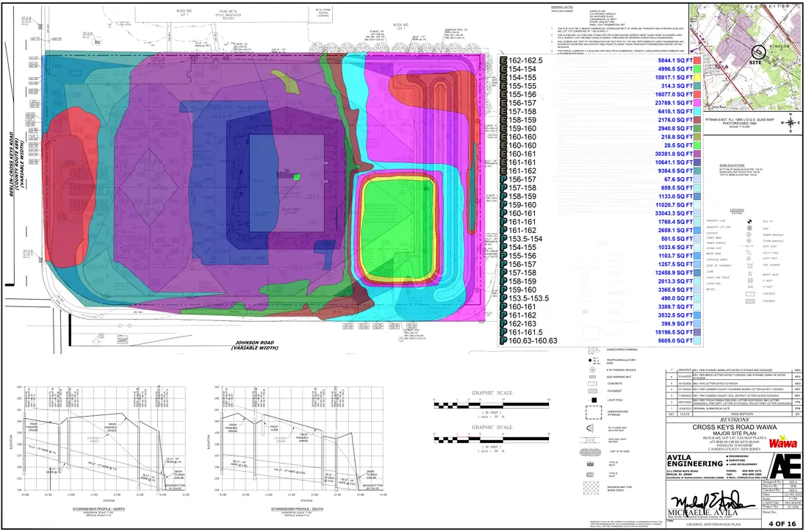Screen dimensions: 806x532
Task: Select the P icon on the 1133.0 SQ FT row
Action: [x=504, y=196]
